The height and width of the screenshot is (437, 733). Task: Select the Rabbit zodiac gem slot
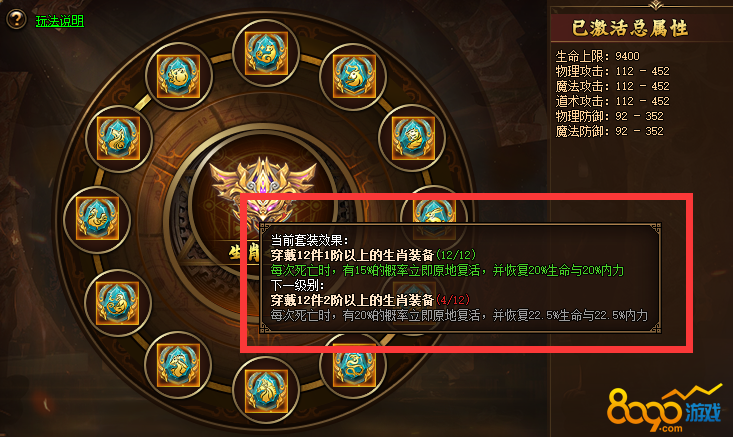434,211
